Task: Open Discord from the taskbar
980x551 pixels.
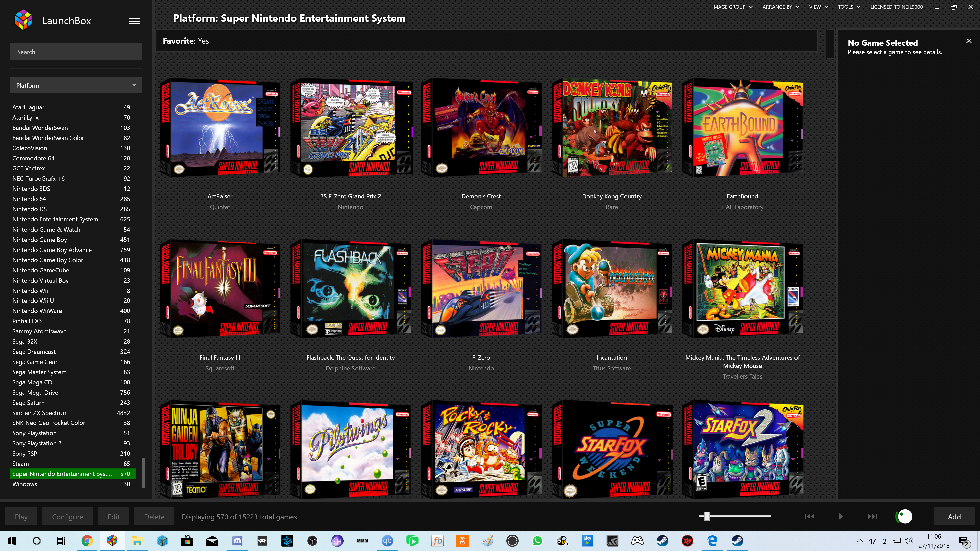Action: [237, 541]
